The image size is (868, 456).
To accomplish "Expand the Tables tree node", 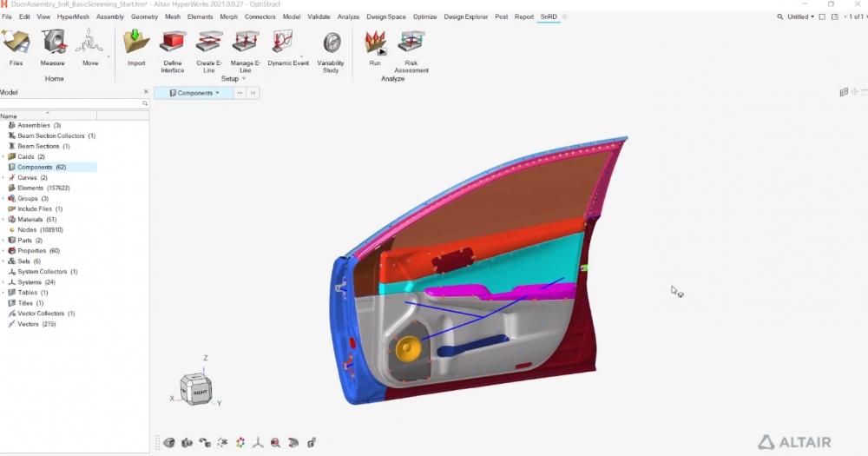I will point(3,293).
